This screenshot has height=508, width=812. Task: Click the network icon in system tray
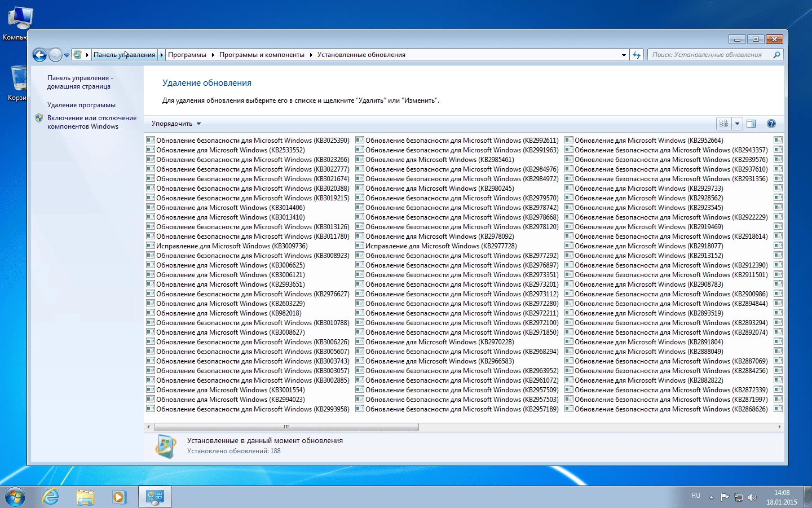(x=738, y=497)
